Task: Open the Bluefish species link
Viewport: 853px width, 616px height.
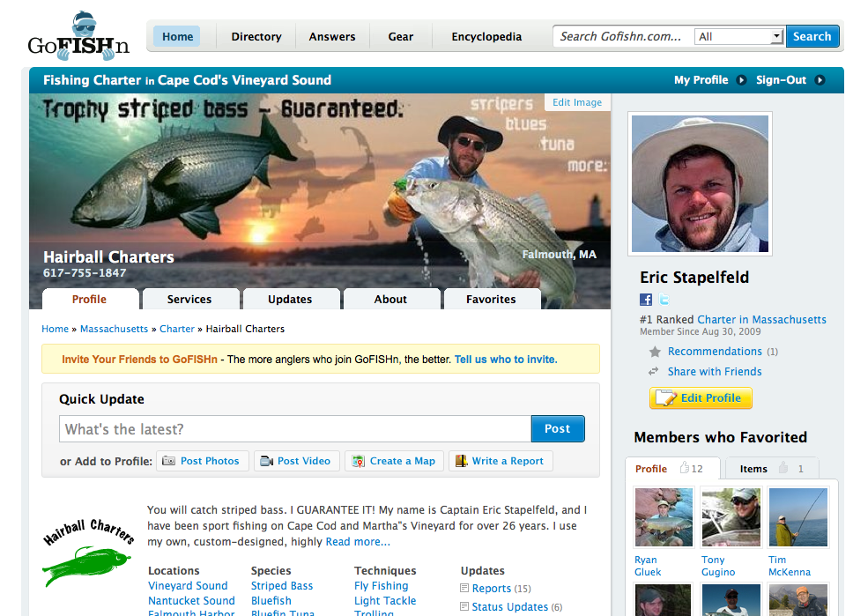Action: [x=271, y=601]
